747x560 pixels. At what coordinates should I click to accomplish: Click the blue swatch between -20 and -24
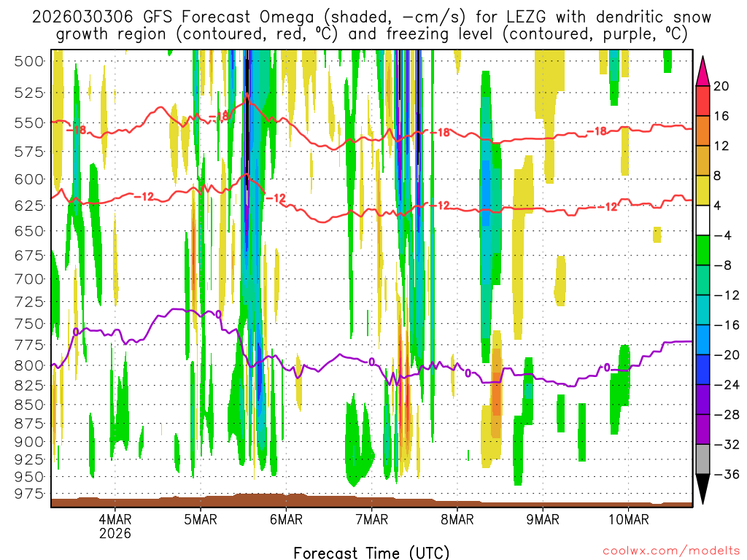(703, 370)
